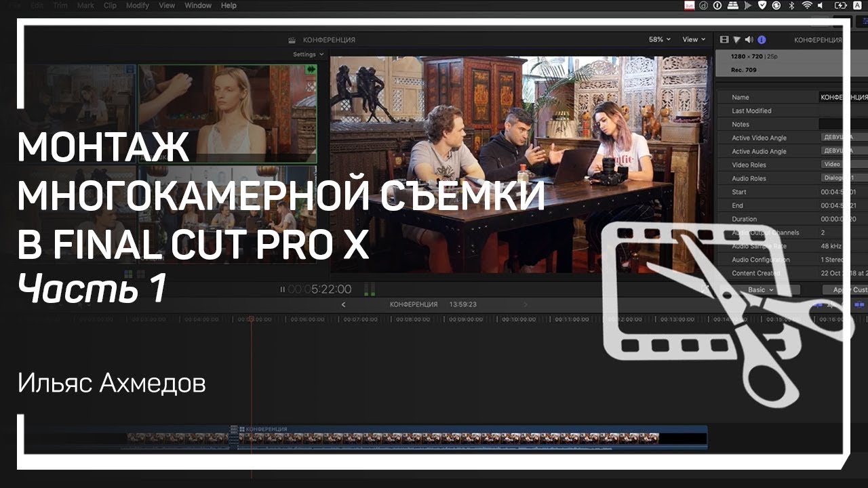The image size is (868, 488).
Task: Open the Modify menu
Action: click(x=138, y=5)
